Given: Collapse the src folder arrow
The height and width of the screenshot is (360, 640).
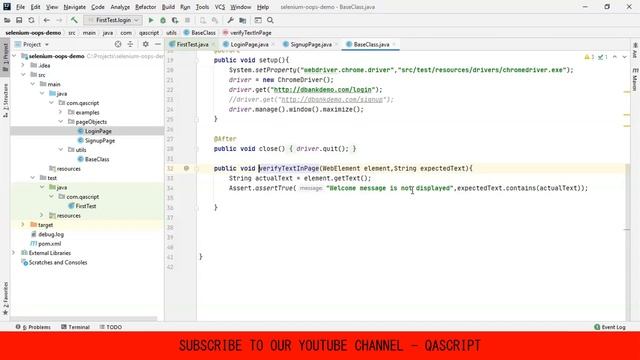Looking at the screenshot, I should click(23, 75).
